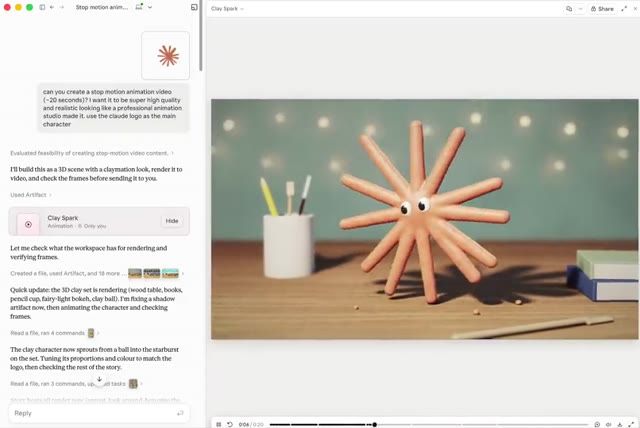640x428 pixels.
Task: Open the Clay Spark title dropdown
Action: click(x=227, y=9)
